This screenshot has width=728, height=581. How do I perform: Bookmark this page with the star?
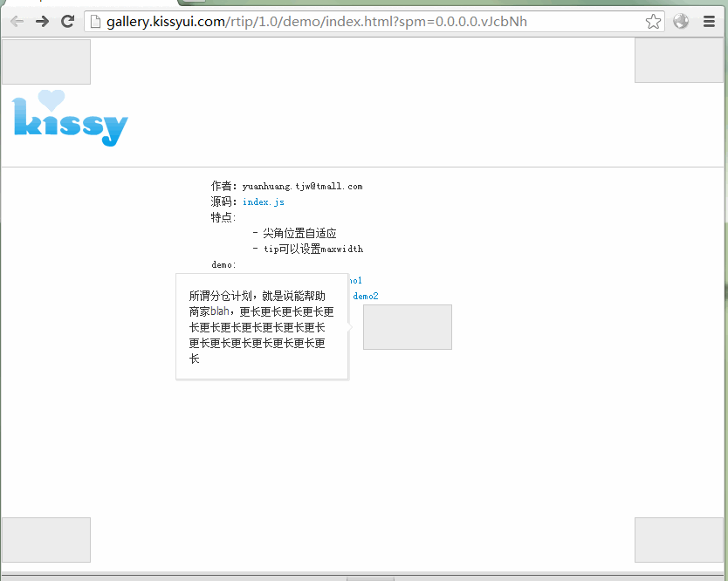coord(653,22)
